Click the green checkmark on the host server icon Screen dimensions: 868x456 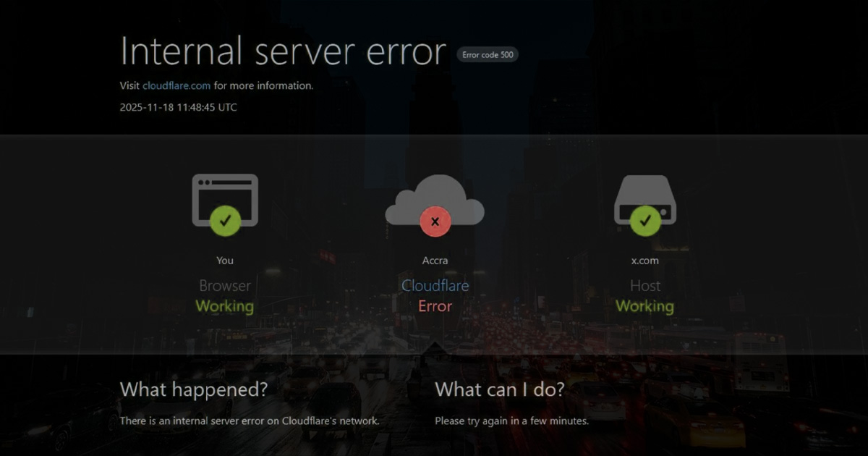[644, 220]
